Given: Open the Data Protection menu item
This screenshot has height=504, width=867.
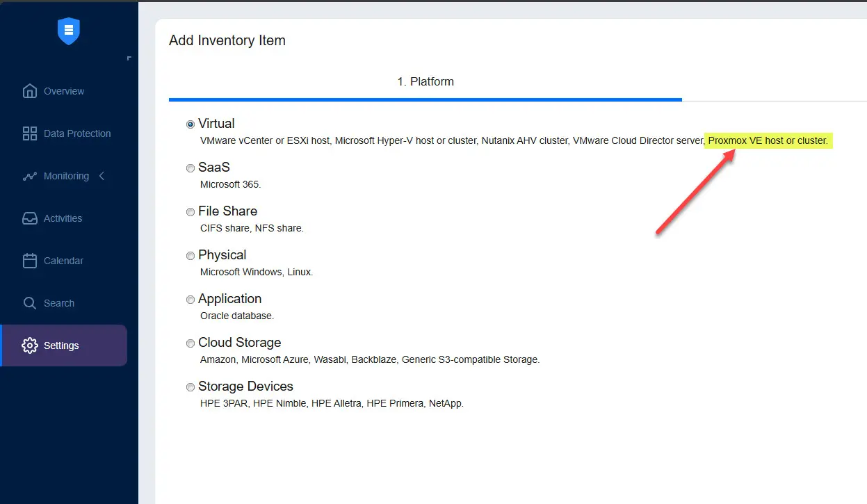Looking at the screenshot, I should [77, 133].
